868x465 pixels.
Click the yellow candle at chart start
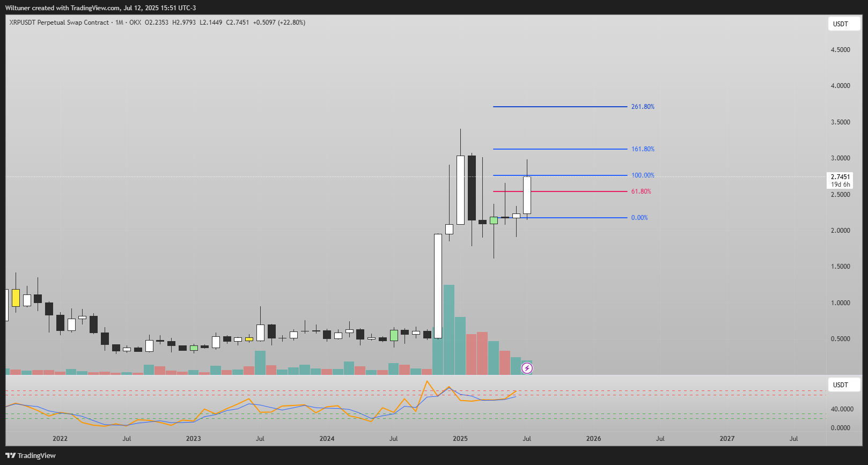pyautogui.click(x=16, y=298)
